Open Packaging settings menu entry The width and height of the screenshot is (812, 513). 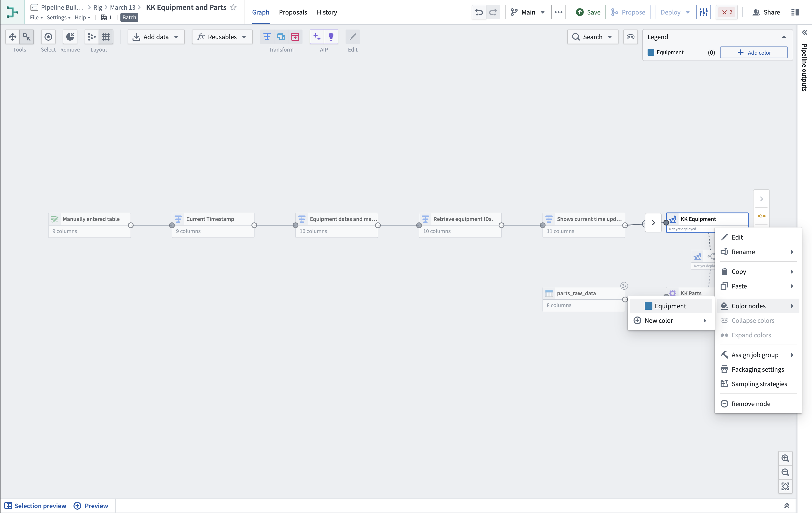coord(758,369)
